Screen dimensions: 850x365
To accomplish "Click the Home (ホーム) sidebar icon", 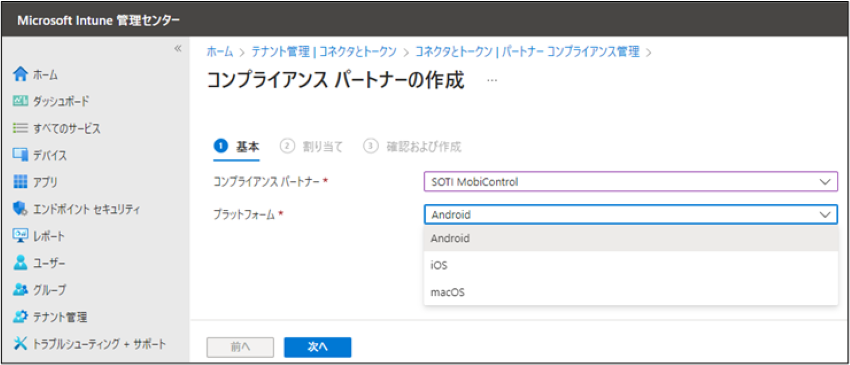I will (20, 75).
